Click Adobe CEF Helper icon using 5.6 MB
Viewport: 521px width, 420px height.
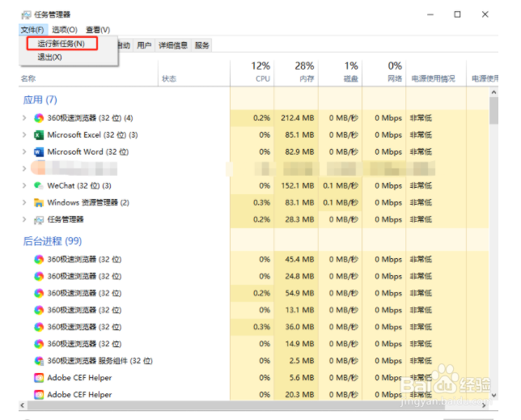click(39, 378)
